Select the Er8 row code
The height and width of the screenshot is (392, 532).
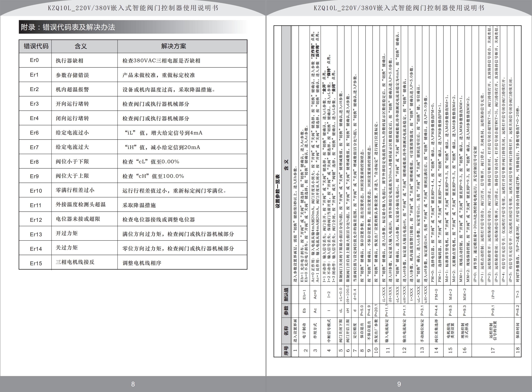34,162
